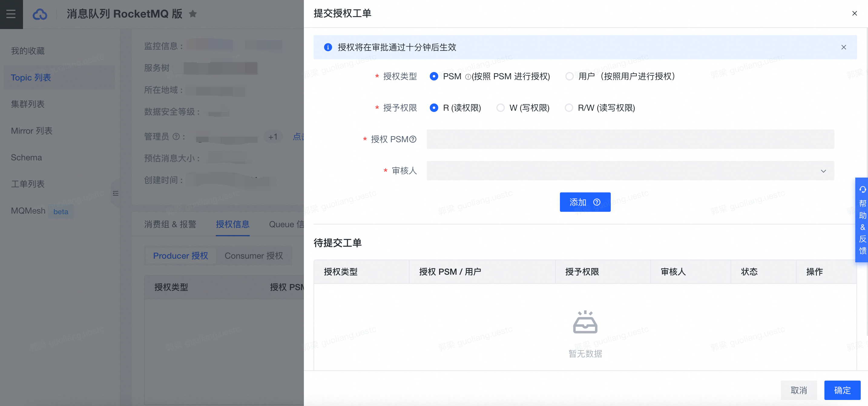868x406 pixels.
Task: Star the RocketMQ product as favorite
Action: (193, 14)
